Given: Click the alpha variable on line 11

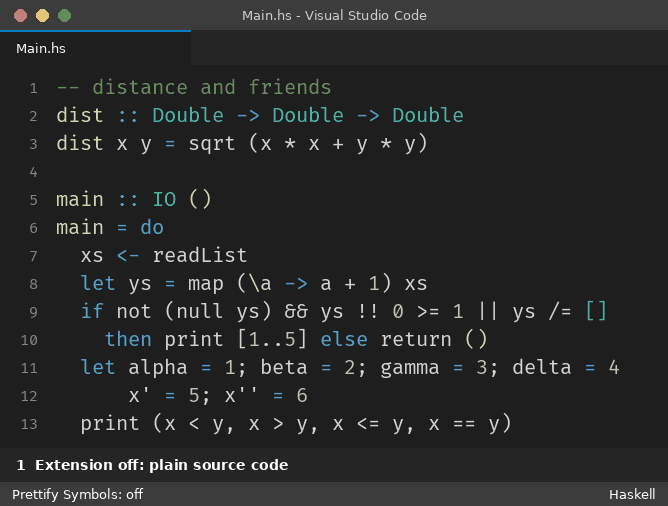Looking at the screenshot, I should (158, 368).
